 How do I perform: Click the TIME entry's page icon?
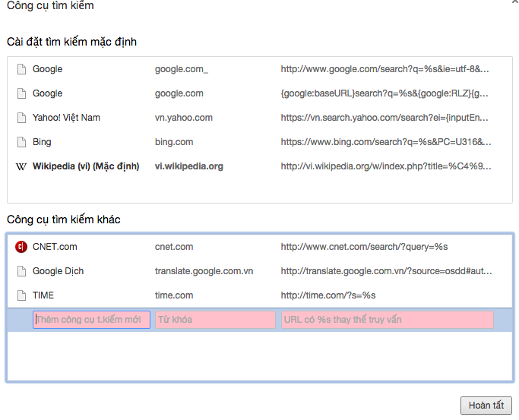tap(21, 295)
